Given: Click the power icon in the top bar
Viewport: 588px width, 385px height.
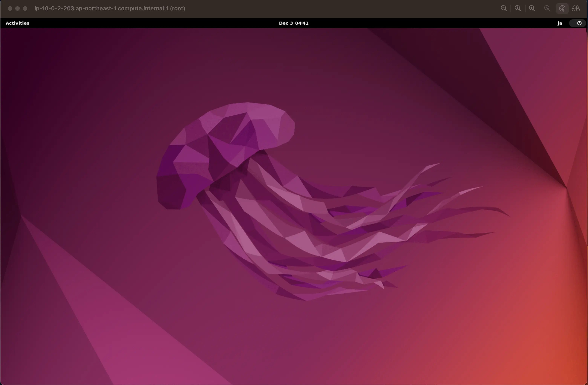Looking at the screenshot, I should point(579,23).
